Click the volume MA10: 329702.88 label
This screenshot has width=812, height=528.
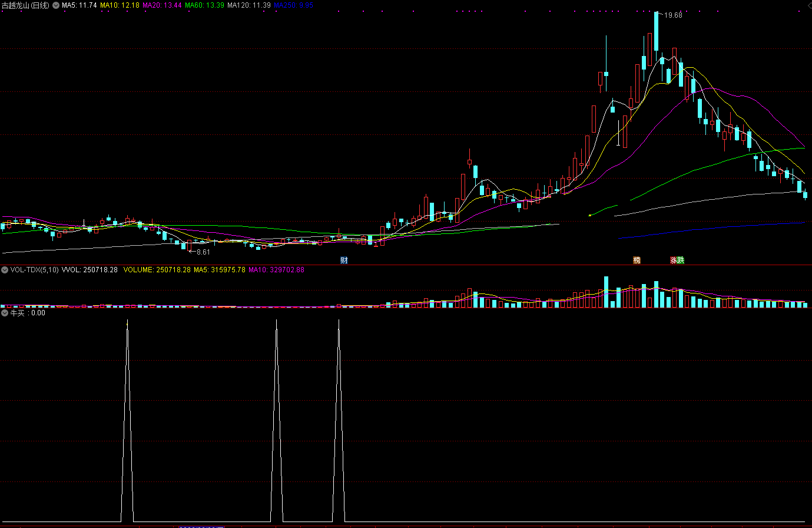pyautogui.click(x=276, y=270)
